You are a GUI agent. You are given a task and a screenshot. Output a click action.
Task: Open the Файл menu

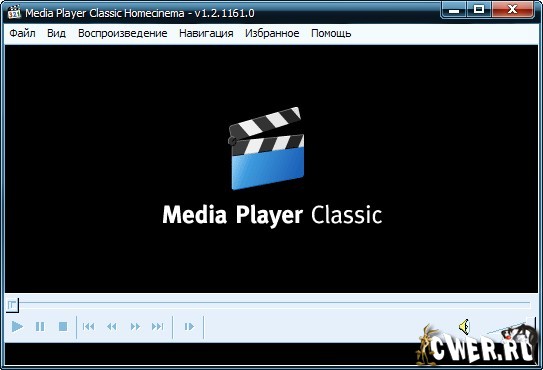tap(22, 33)
